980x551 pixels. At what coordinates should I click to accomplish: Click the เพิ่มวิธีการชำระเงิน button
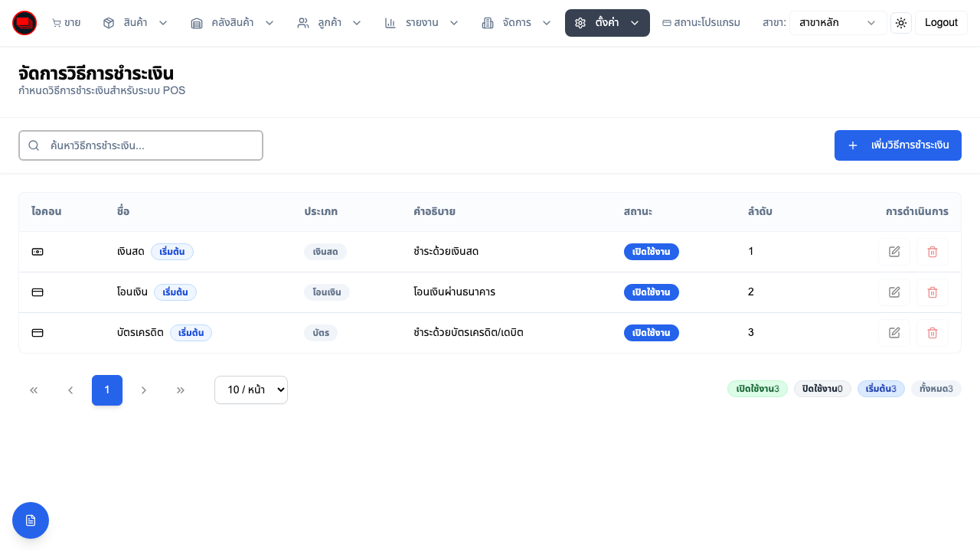click(x=897, y=145)
